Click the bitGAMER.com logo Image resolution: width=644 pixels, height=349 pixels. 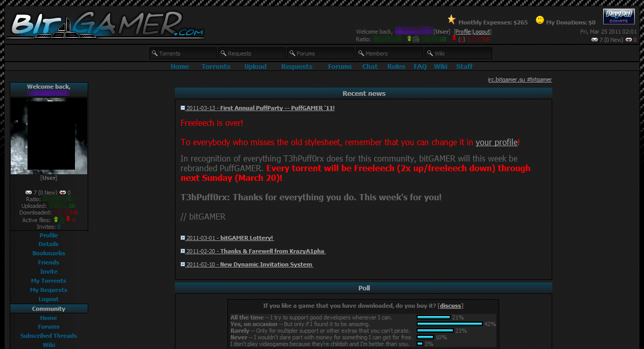coord(105,24)
